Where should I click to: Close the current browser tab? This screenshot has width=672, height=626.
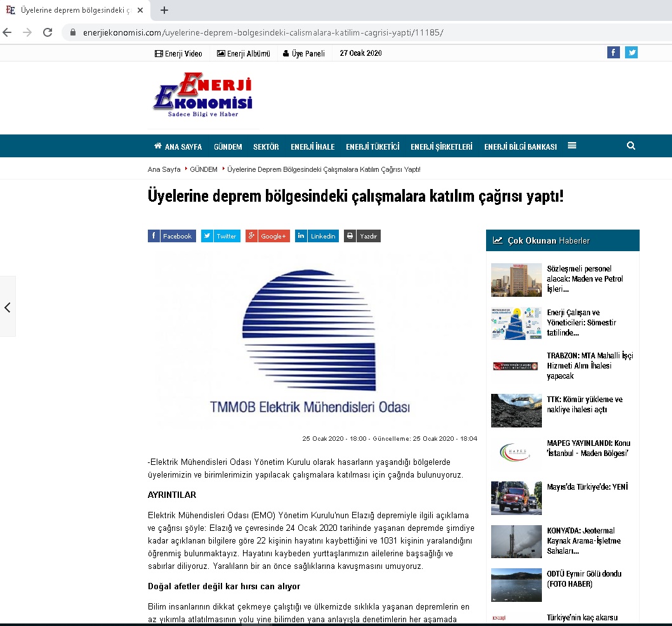point(140,10)
